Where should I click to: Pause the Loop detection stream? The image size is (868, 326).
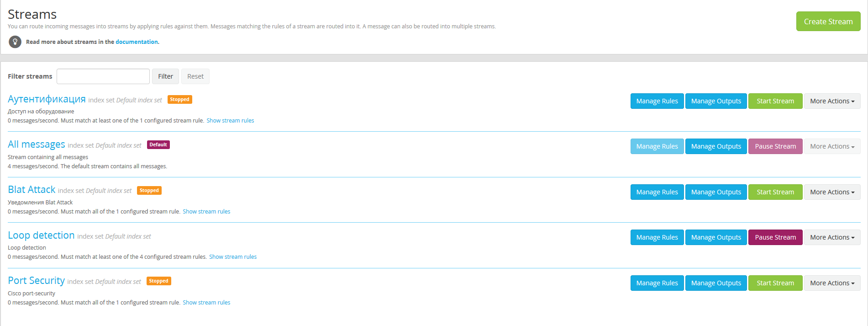pyautogui.click(x=775, y=237)
